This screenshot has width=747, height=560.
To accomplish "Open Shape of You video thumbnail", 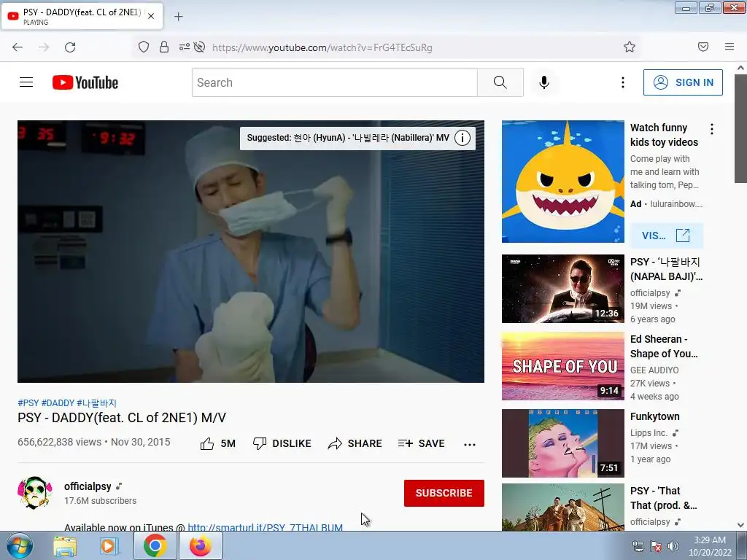I will [x=562, y=366].
